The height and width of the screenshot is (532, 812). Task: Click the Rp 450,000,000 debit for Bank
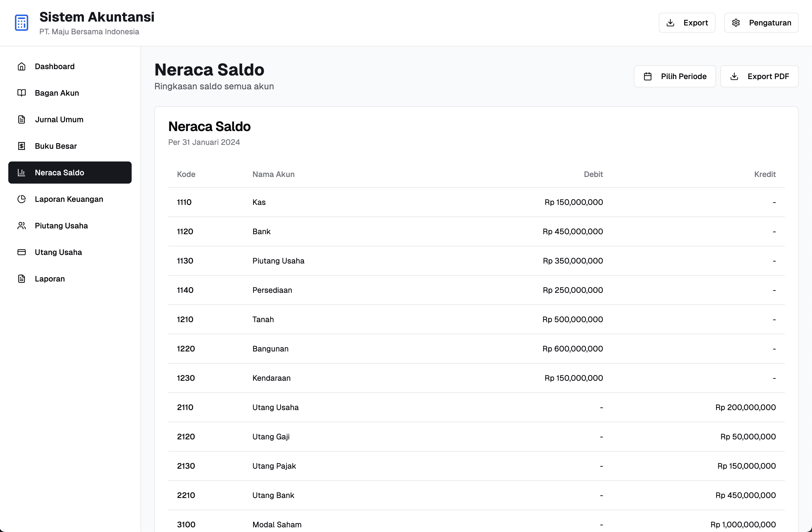tap(573, 231)
